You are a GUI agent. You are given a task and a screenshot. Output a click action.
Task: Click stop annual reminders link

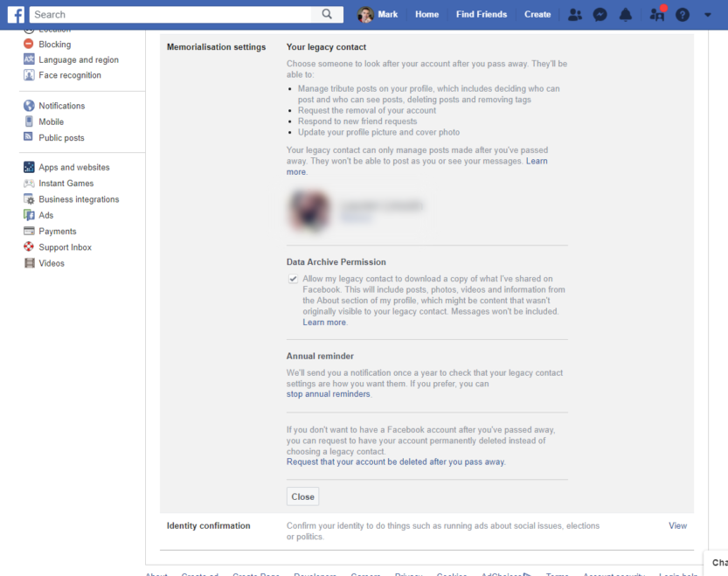pos(329,394)
